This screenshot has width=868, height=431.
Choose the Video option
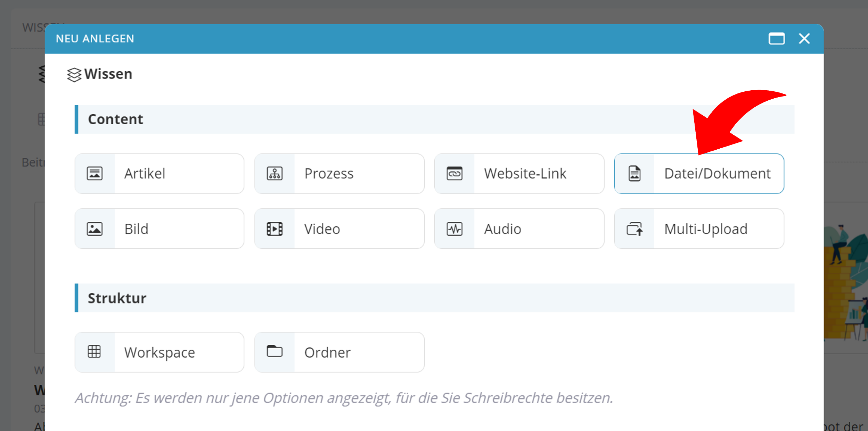pyautogui.click(x=339, y=229)
